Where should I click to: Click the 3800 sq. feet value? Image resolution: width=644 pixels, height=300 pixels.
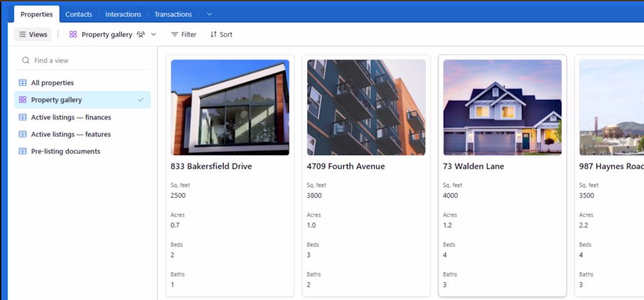(x=314, y=195)
